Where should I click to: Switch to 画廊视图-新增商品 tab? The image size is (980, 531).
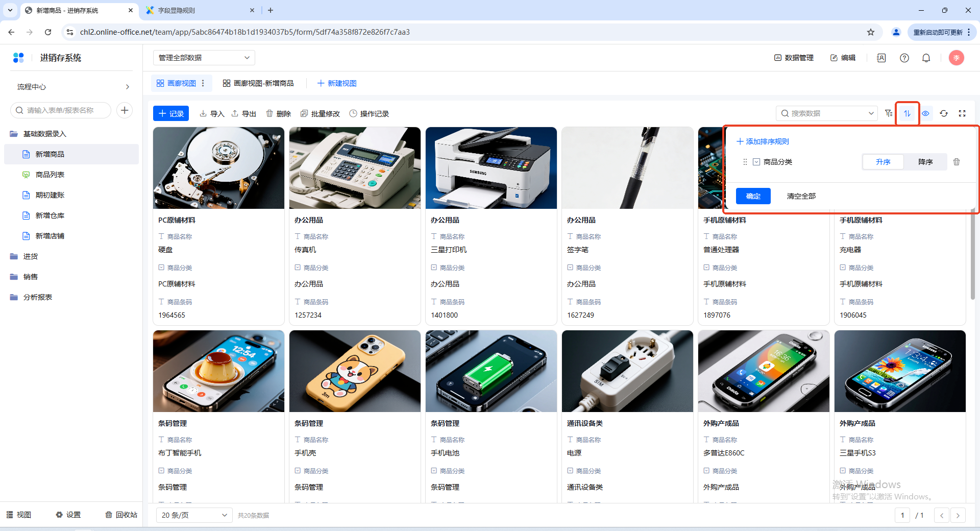(x=258, y=83)
